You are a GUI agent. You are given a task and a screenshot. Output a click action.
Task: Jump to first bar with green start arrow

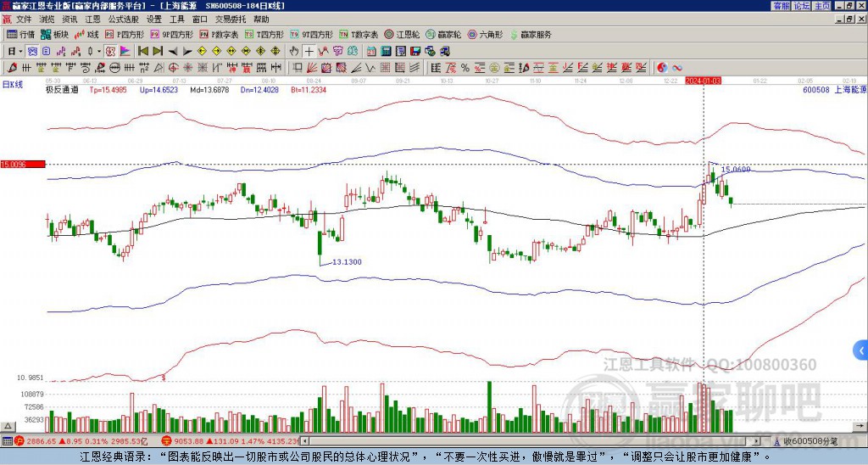(x=142, y=52)
